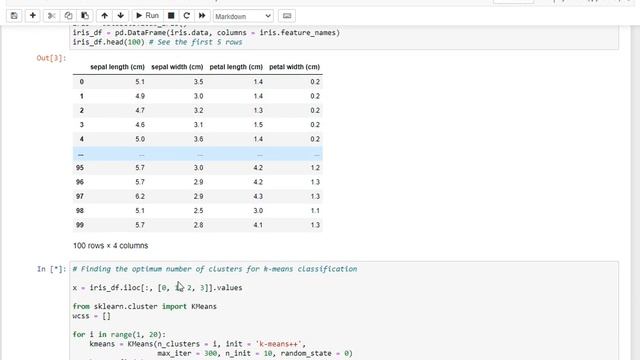Select row index 99 in the table
Screen dimensions: 640x360
pos(80,225)
